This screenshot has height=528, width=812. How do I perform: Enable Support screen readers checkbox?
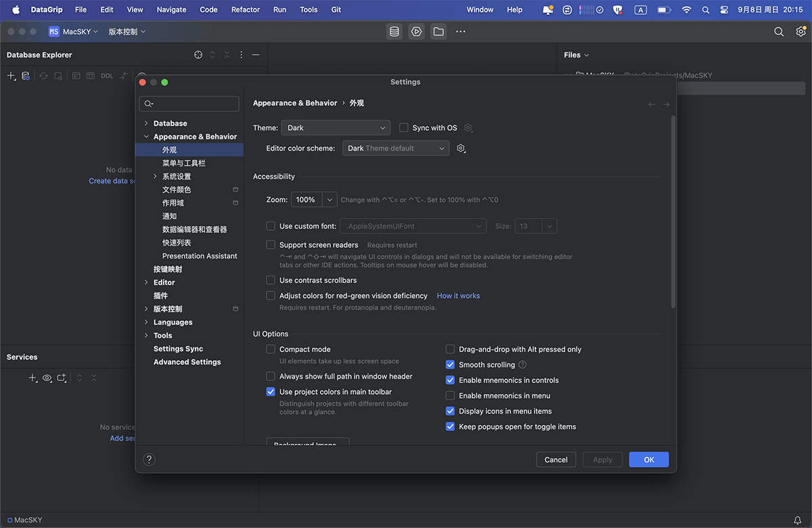click(271, 245)
